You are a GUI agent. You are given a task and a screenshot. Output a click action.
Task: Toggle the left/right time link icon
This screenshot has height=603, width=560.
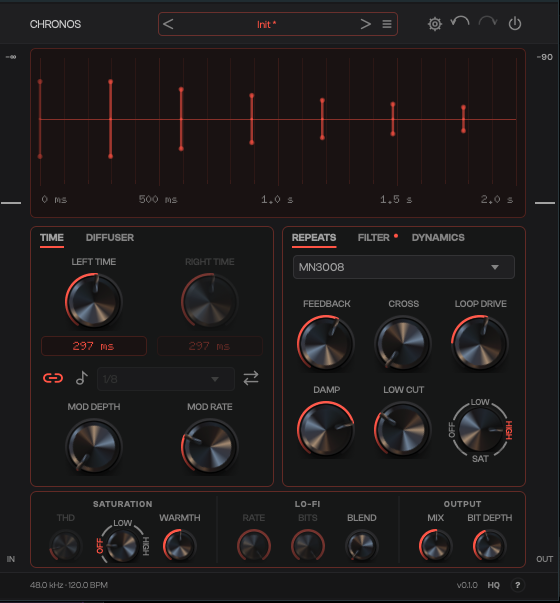[x=53, y=378]
